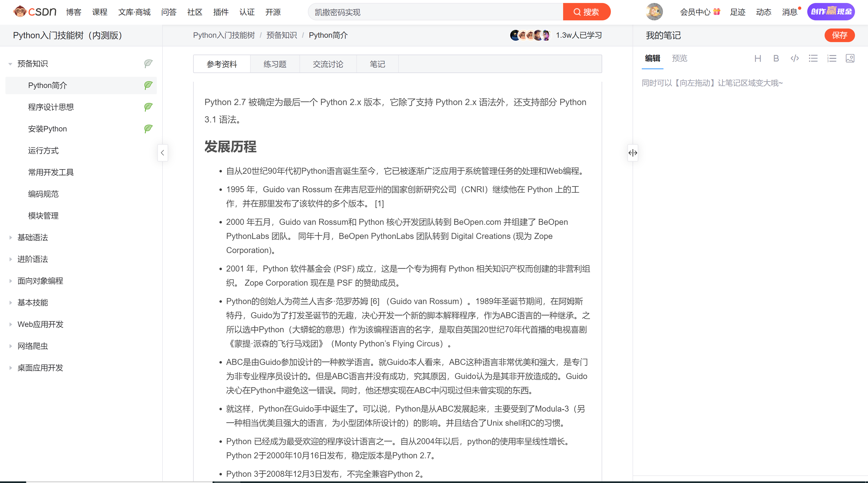The height and width of the screenshot is (483, 868).
Task: Toggle the leaf mark beside 程序设计思想
Action: click(x=148, y=107)
